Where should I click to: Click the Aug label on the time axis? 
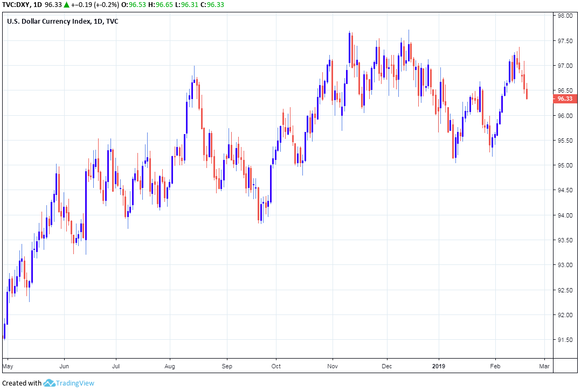[170, 365]
